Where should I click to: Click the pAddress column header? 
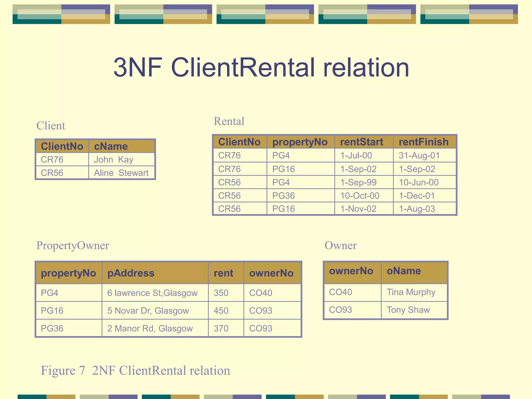click(x=131, y=273)
